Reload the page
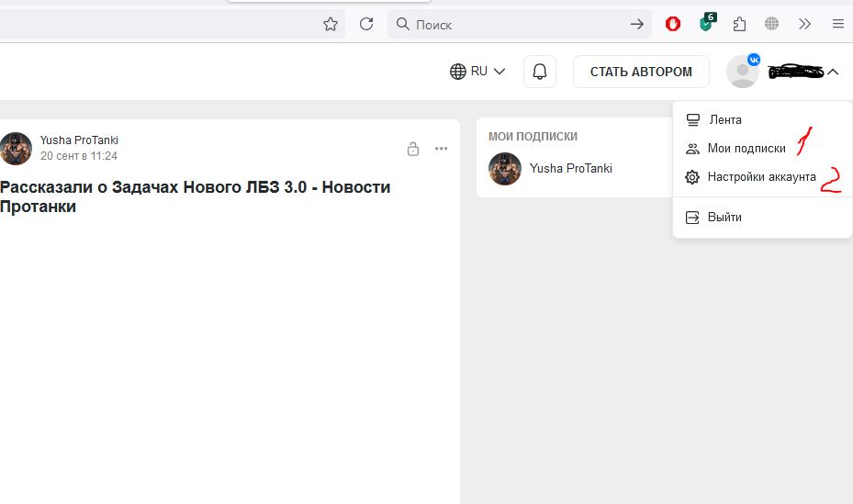 [x=366, y=24]
